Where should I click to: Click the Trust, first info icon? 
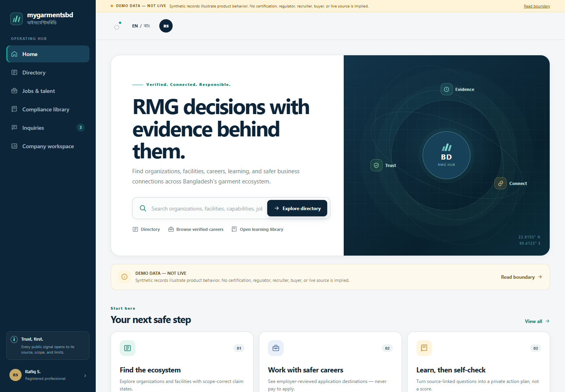pyautogui.click(x=14, y=339)
